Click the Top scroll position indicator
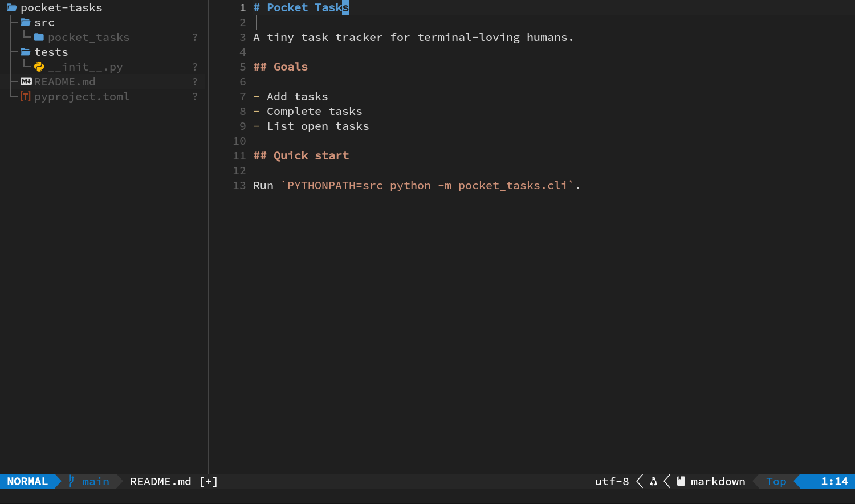The width and height of the screenshot is (855, 504). click(776, 481)
